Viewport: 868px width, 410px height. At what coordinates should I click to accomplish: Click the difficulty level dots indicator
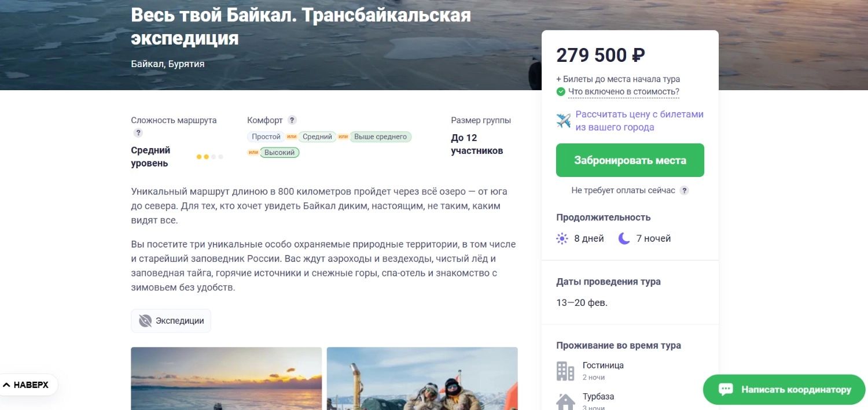(x=209, y=157)
